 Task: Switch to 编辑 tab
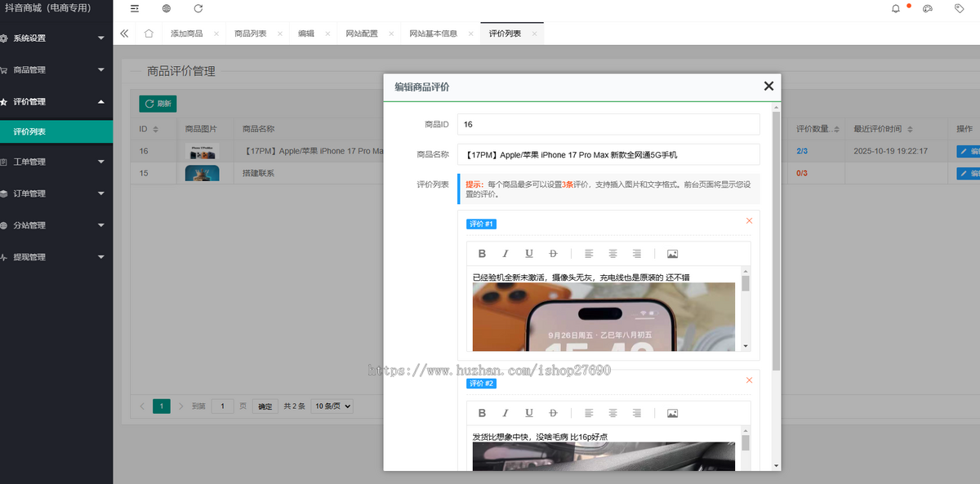click(x=305, y=33)
